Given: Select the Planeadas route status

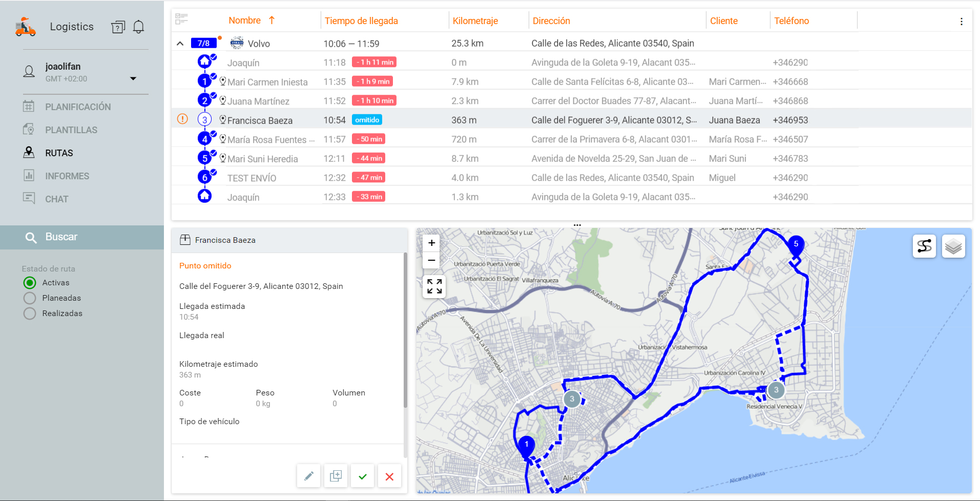Looking at the screenshot, I should point(30,298).
